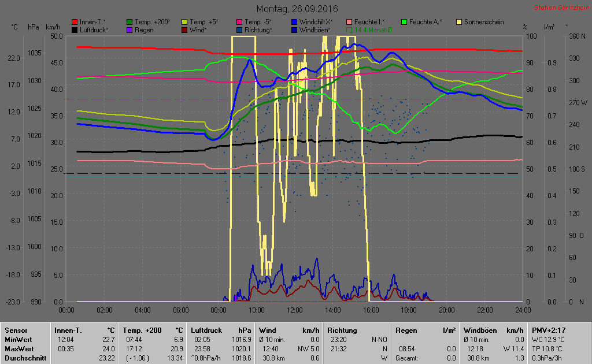Click the red Innen-T. legend swatch

point(75,23)
